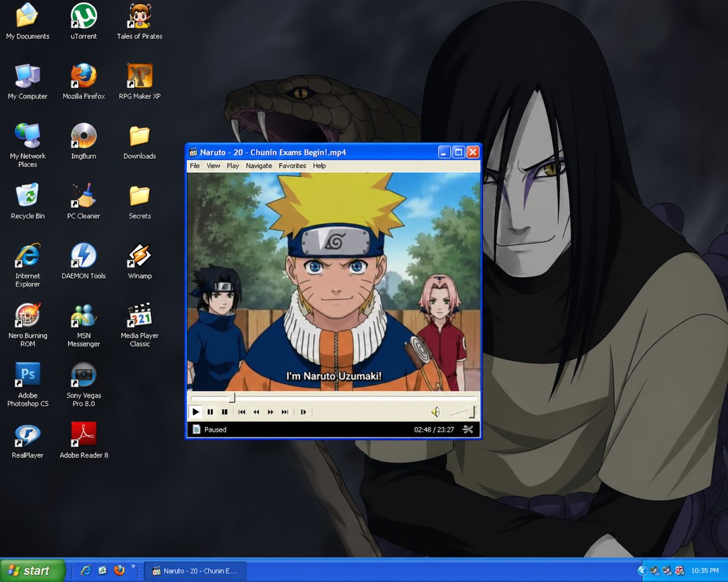The image size is (728, 582).
Task: Open the File menu in Media Player Classic
Action: 195,166
